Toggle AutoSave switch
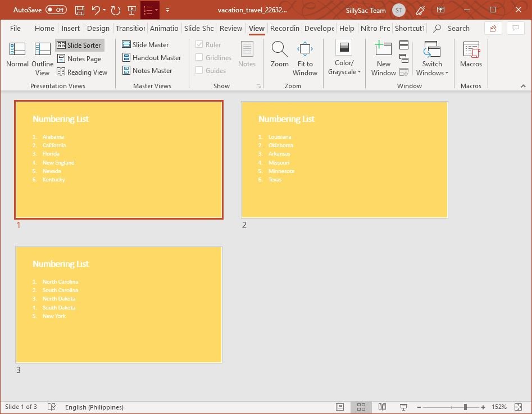This screenshot has height=414, width=532. point(56,10)
